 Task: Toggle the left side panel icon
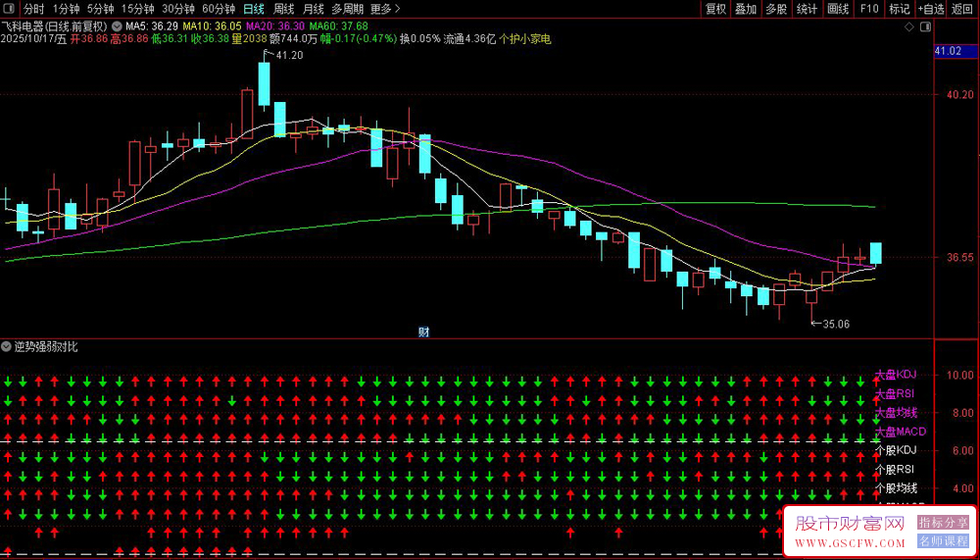(10, 9)
